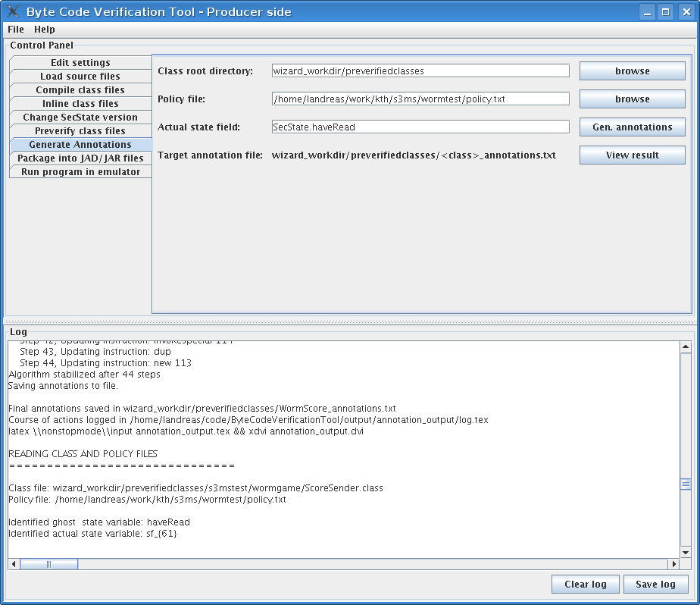Screen dimensions: 700x605
Task: Minimize the Byte Code Verification Tool window
Action: click(x=647, y=11)
